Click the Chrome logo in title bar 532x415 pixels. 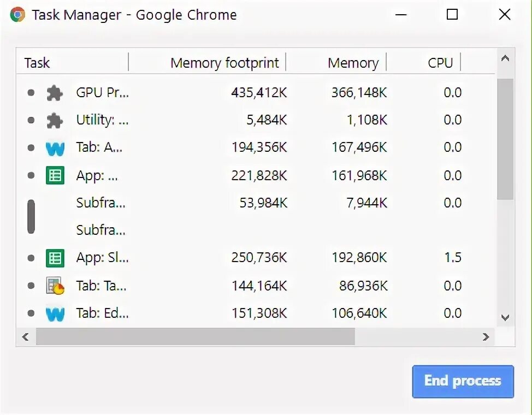pyautogui.click(x=17, y=15)
